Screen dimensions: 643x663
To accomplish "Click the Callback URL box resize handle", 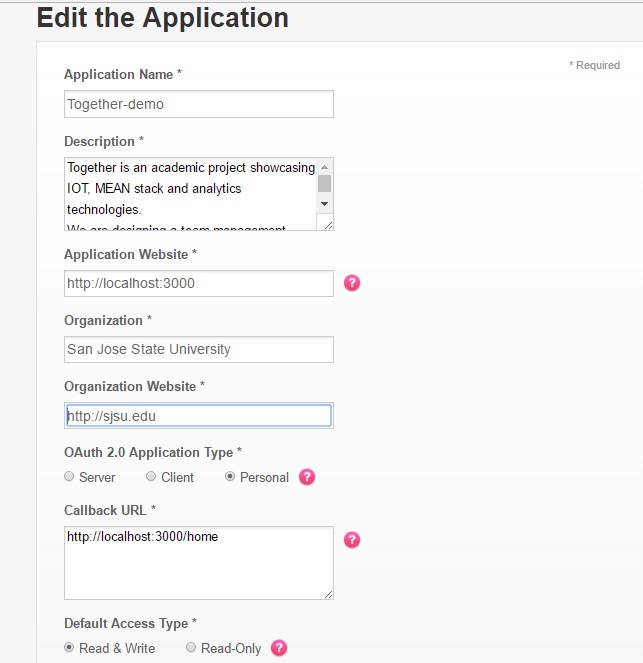I will 327,593.
